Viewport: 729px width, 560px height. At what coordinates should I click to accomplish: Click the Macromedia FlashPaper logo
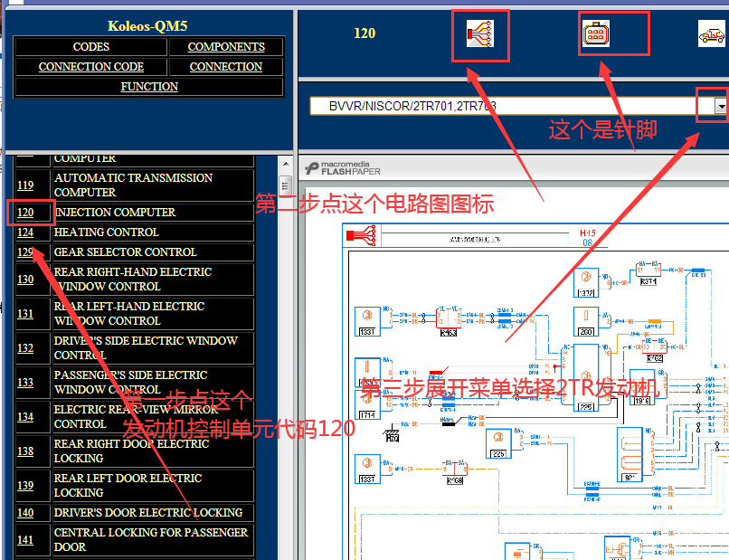(x=343, y=168)
